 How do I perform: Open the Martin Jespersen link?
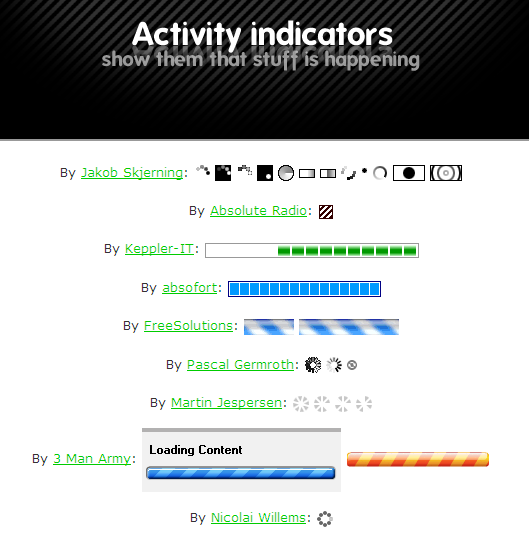(227, 402)
